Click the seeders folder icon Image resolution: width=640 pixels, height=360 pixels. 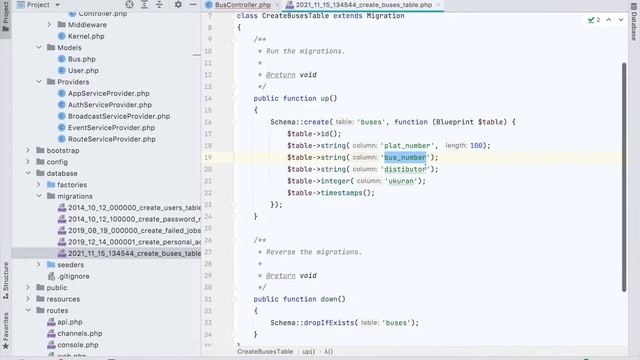point(51,264)
